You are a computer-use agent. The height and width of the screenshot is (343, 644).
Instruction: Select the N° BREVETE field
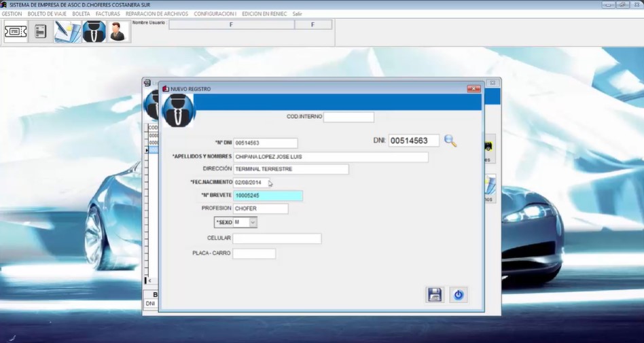[x=268, y=196]
